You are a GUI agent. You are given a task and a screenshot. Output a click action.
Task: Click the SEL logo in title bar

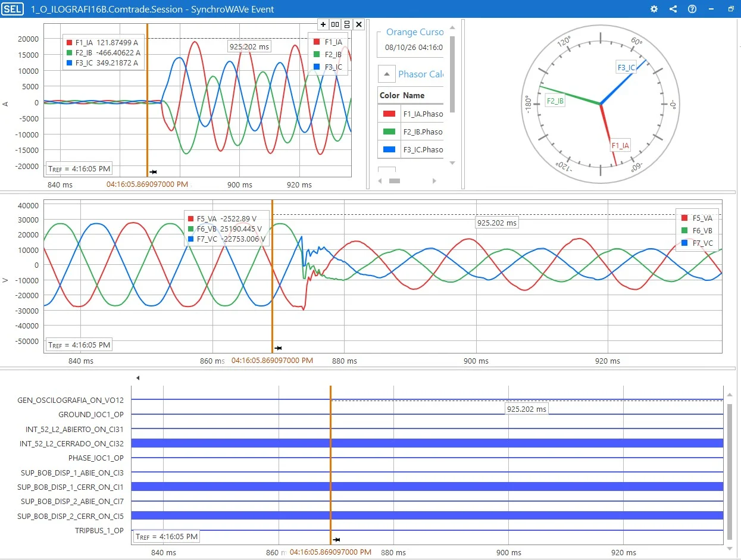12,9
